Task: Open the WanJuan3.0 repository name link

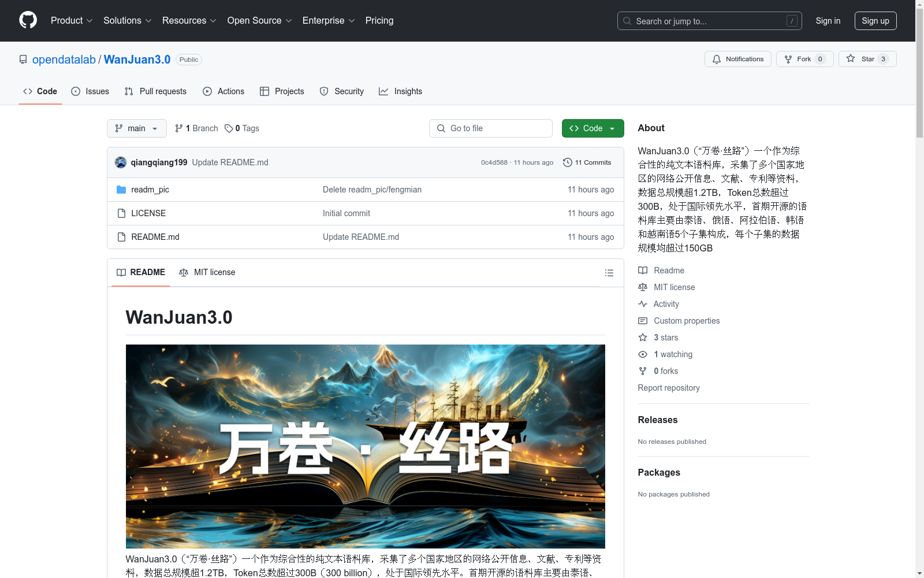Action: coord(137,60)
